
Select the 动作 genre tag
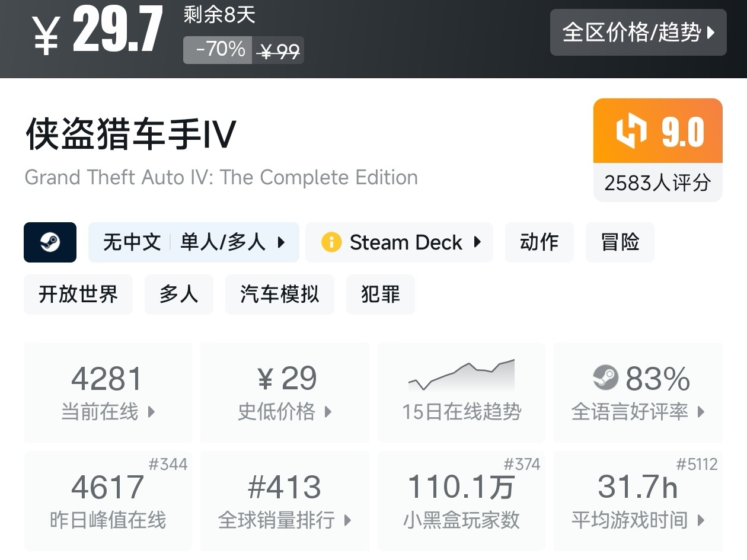539,242
